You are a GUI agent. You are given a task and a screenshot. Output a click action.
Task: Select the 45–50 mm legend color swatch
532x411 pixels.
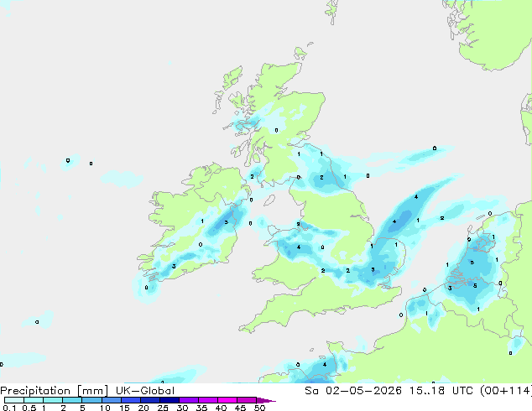(247, 400)
